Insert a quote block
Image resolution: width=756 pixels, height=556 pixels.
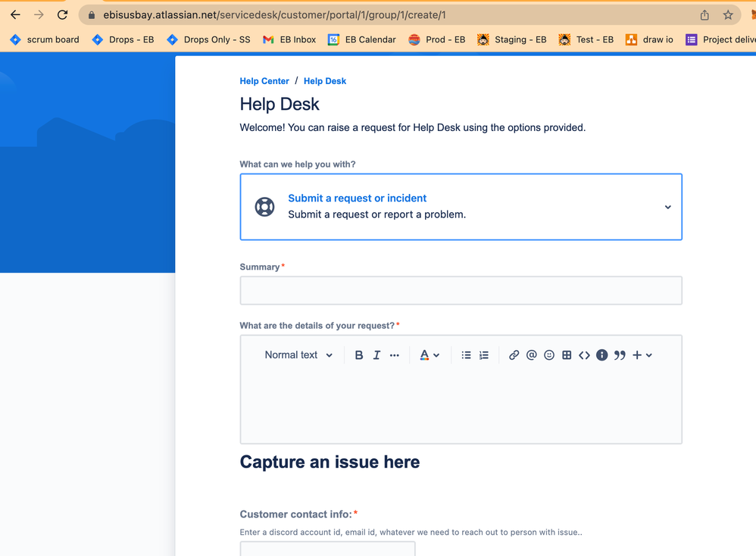[620, 355]
